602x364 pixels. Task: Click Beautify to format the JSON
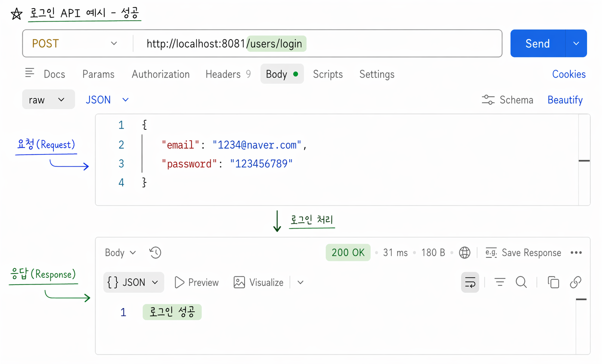coord(565,100)
